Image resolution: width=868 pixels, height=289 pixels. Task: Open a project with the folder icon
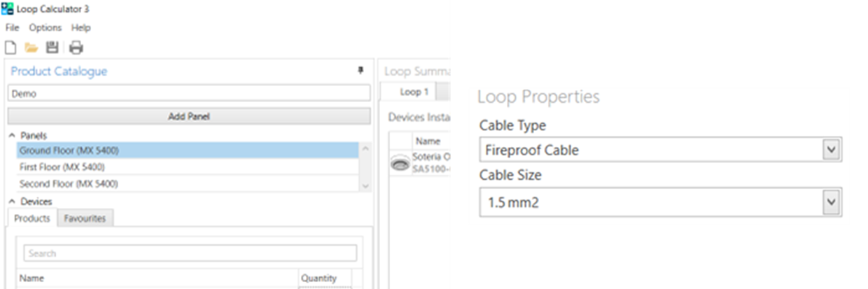coord(31,48)
